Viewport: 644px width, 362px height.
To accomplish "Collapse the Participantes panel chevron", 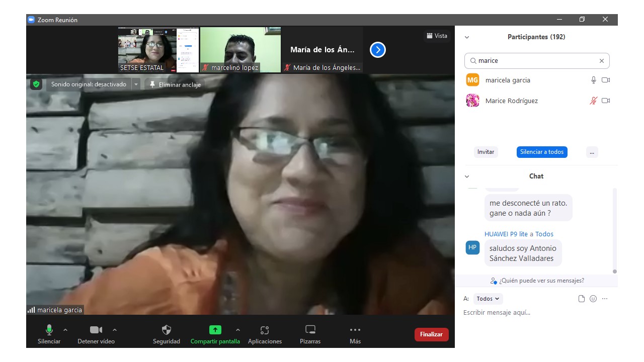I will (x=467, y=37).
